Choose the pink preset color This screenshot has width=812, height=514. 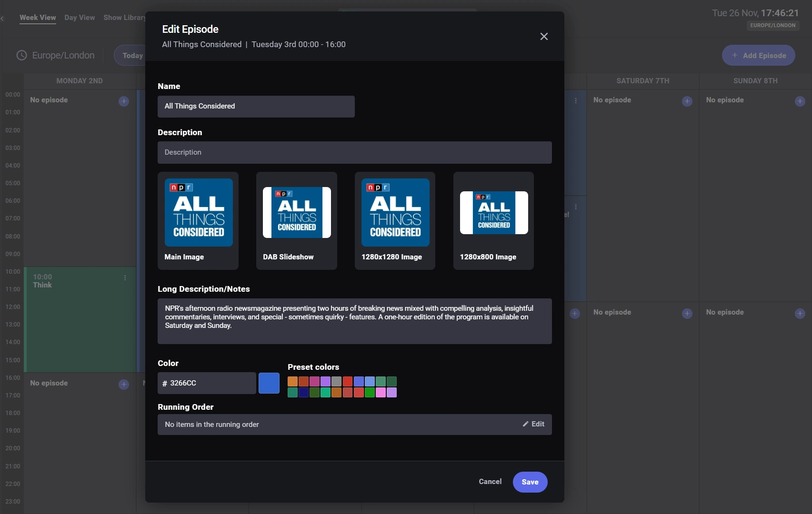(381, 392)
